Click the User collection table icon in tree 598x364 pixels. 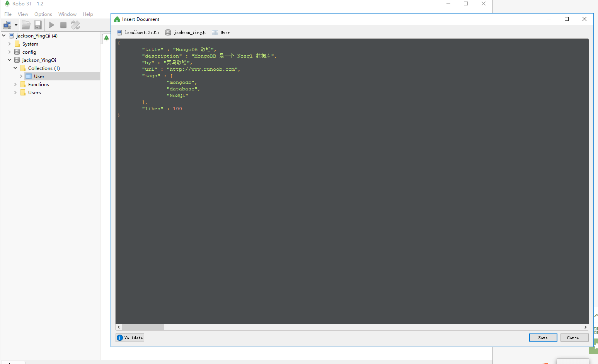[x=29, y=76]
